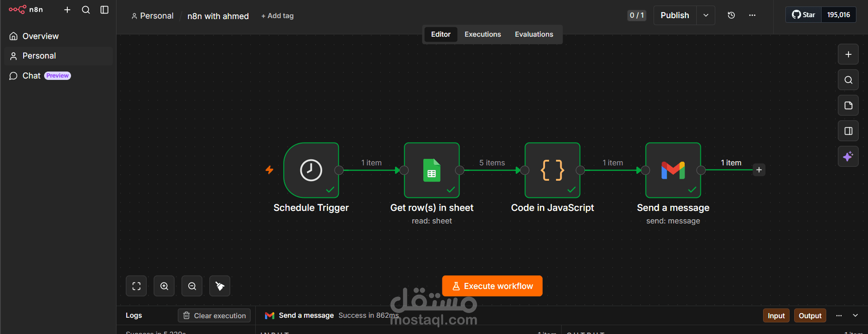Zoom out on canvas
This screenshot has width=868, height=334.
click(x=192, y=286)
